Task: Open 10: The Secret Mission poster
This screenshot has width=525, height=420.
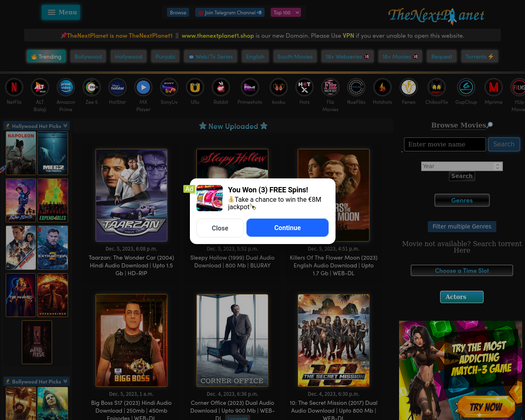Action: pyautogui.click(x=333, y=340)
